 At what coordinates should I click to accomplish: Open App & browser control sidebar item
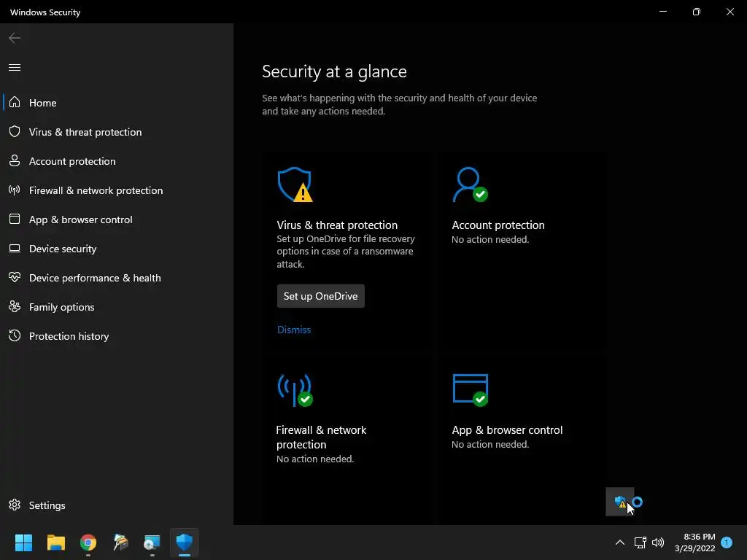pos(80,219)
